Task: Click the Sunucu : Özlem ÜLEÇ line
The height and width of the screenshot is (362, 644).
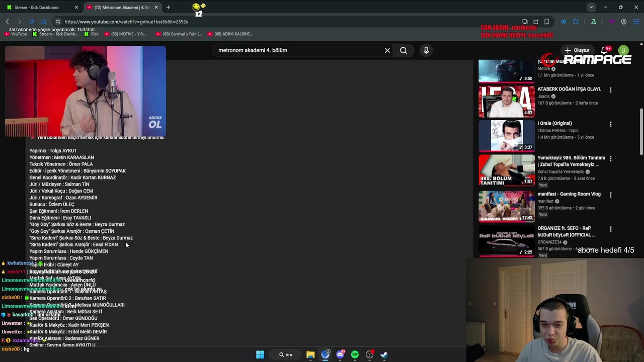Action: [x=52, y=205]
